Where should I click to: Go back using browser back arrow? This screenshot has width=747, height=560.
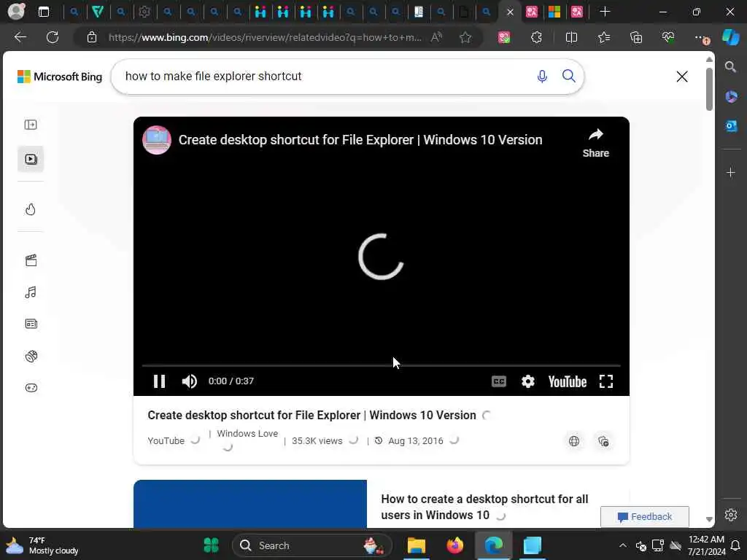(x=20, y=37)
